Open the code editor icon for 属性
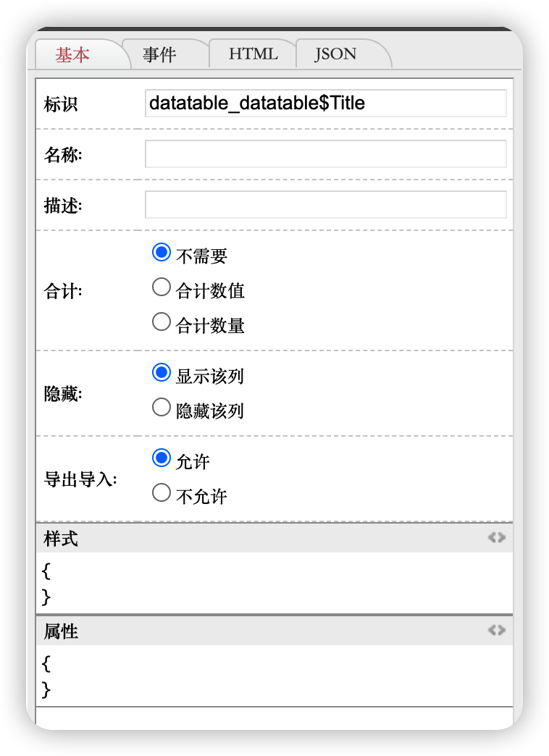This screenshot has width=549, height=756. click(x=496, y=630)
